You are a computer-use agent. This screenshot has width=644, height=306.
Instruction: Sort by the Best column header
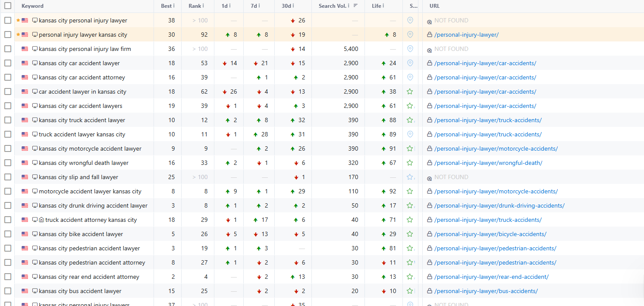[166, 6]
